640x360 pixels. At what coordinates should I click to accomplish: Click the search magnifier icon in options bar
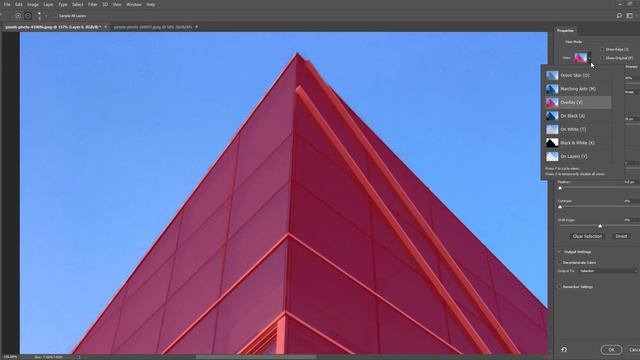pos(619,16)
